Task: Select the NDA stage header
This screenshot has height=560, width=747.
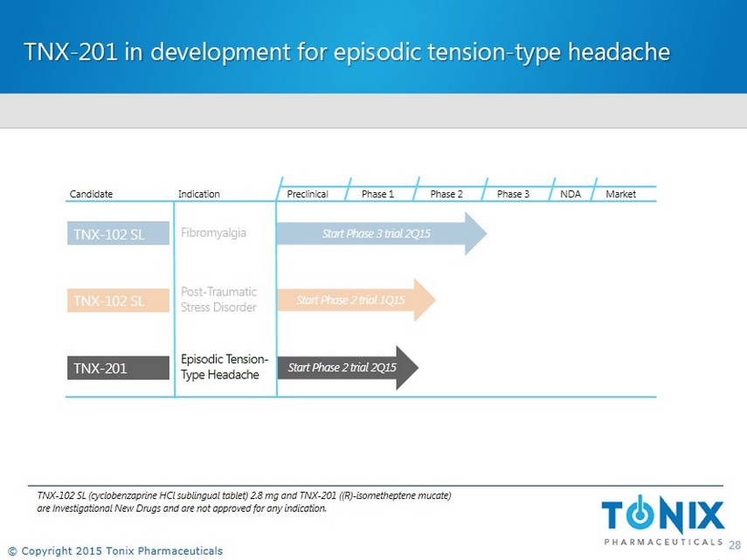Action: tap(571, 194)
